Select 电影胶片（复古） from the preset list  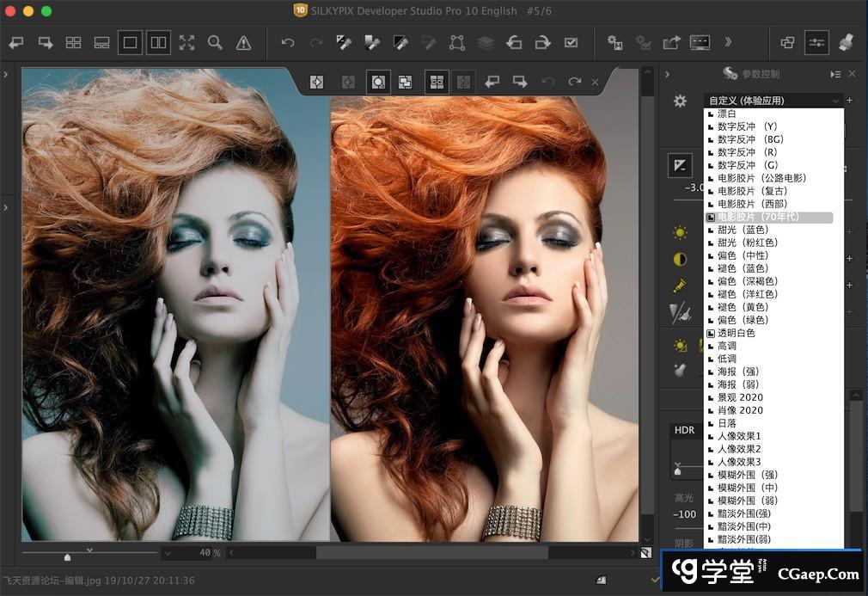point(753,191)
